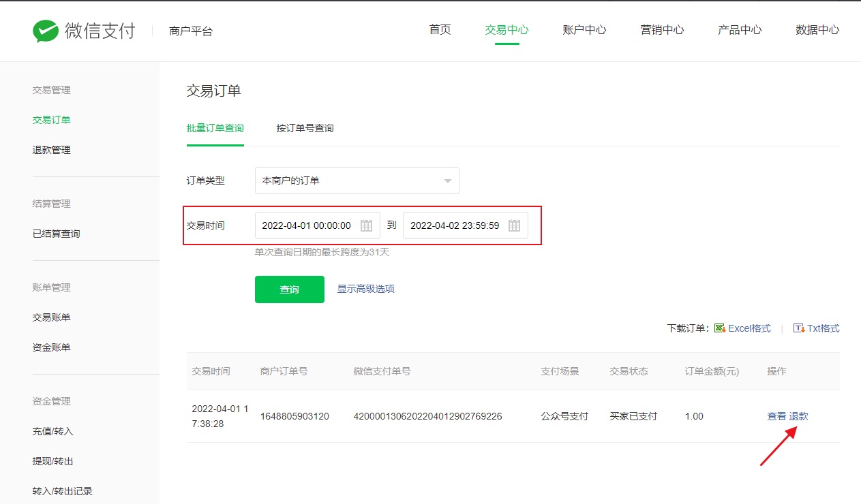Open 账户中心 in top navigation

pyautogui.click(x=584, y=30)
